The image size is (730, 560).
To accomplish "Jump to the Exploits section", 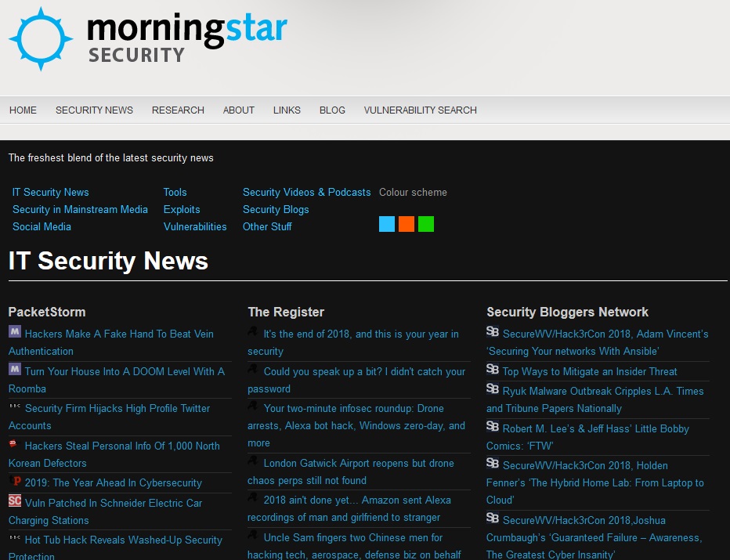I will [182, 209].
